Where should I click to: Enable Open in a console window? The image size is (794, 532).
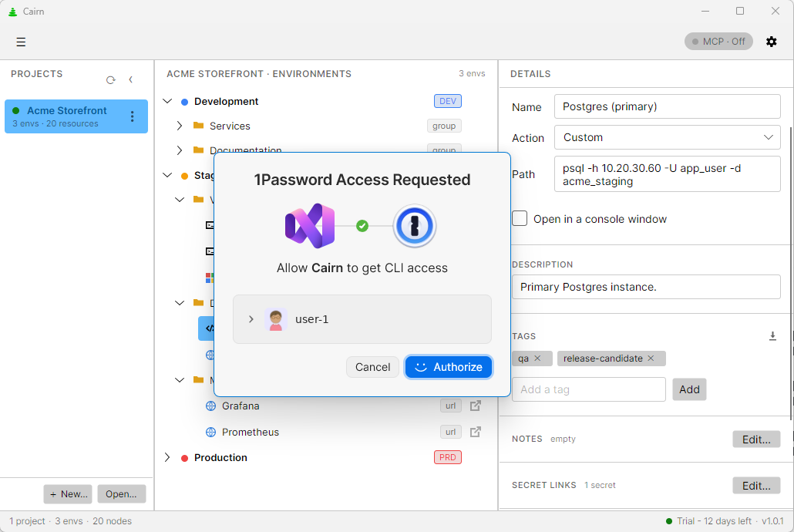520,218
